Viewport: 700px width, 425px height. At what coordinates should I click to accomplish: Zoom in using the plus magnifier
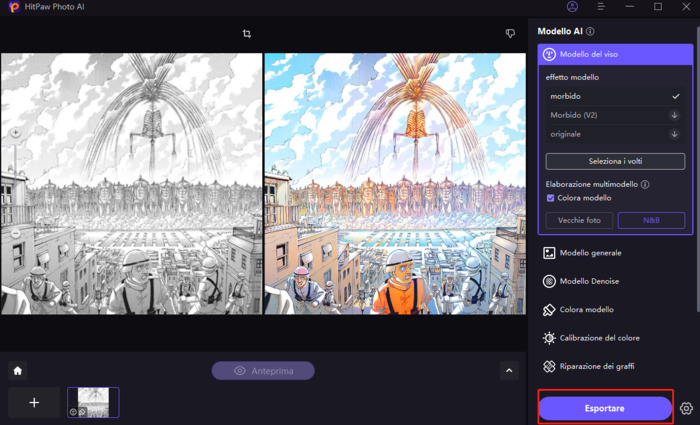(16, 133)
